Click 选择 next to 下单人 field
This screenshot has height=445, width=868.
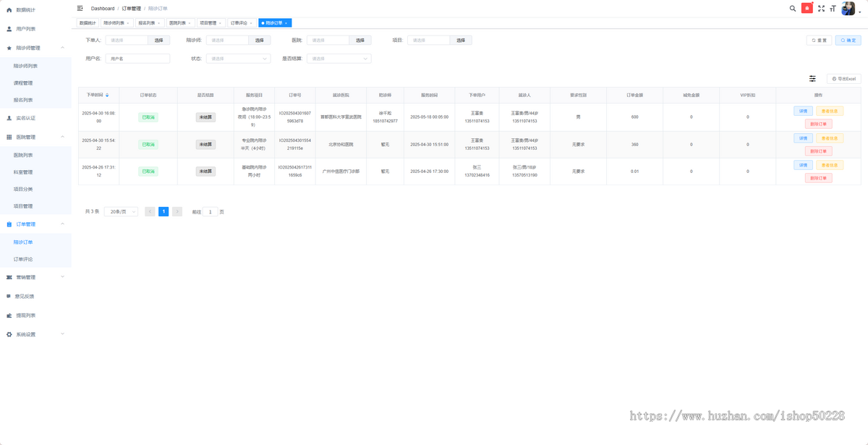click(159, 41)
